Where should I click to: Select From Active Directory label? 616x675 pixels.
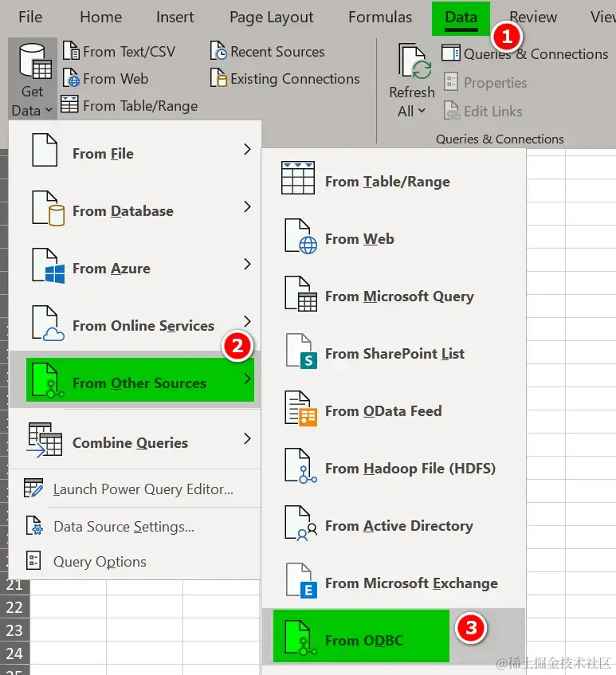[399, 526]
